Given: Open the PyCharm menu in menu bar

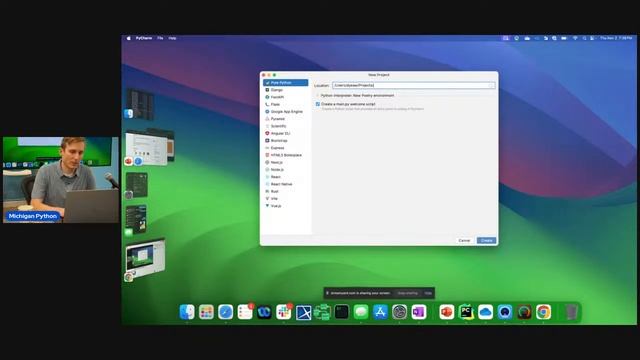Looking at the screenshot, I should coord(144,38).
